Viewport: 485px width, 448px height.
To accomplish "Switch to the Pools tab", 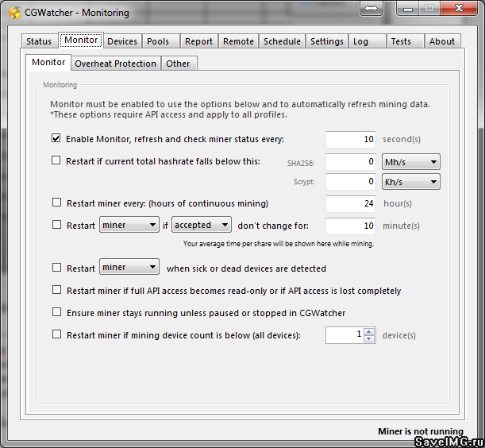I will click(158, 41).
